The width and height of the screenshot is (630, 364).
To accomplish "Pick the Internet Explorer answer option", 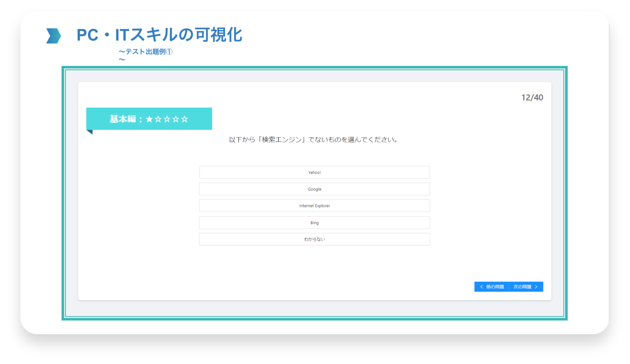I will 314,206.
